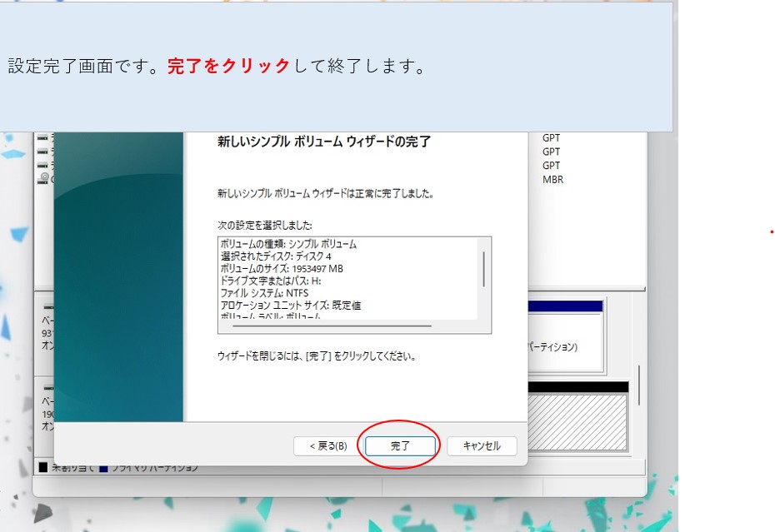Select the topmost GPT entry in the list

point(551,138)
